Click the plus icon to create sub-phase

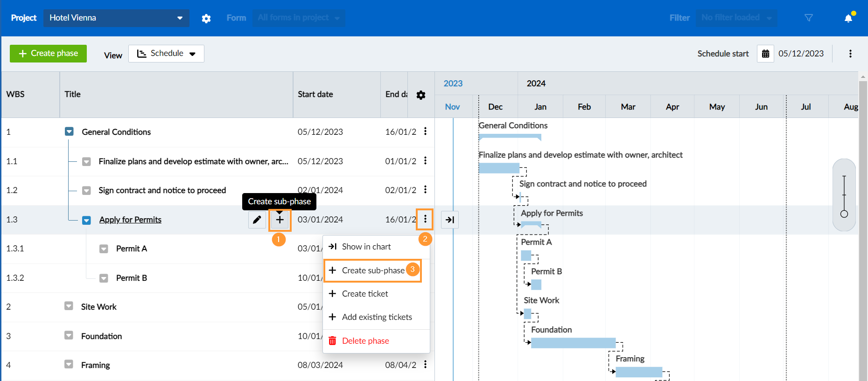click(x=280, y=220)
